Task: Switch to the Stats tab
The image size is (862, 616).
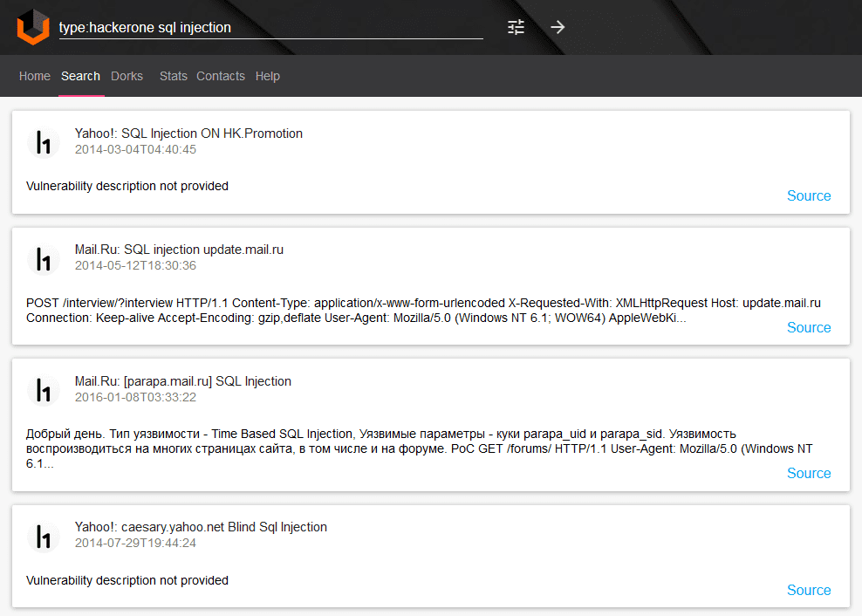Action: (173, 76)
